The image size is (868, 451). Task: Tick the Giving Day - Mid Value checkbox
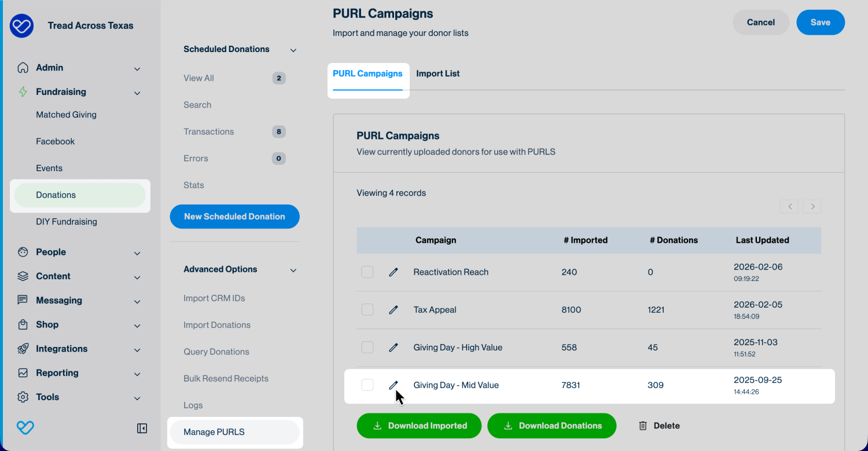(367, 385)
